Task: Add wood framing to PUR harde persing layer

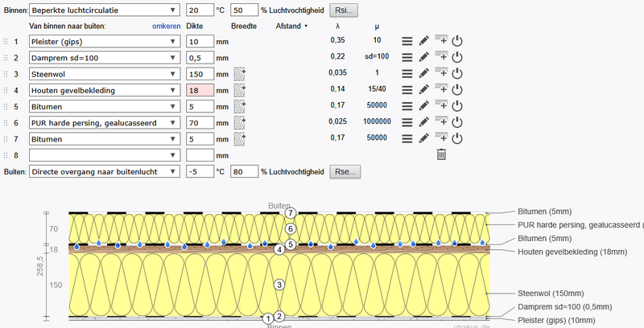Action: point(239,122)
